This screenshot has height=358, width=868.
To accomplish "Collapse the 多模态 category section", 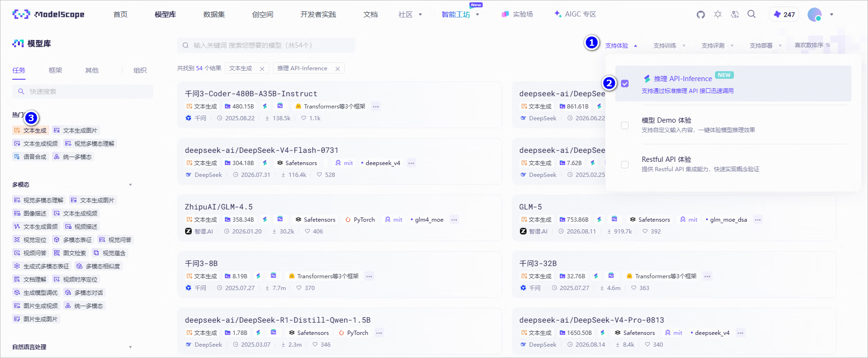I will pos(130,185).
